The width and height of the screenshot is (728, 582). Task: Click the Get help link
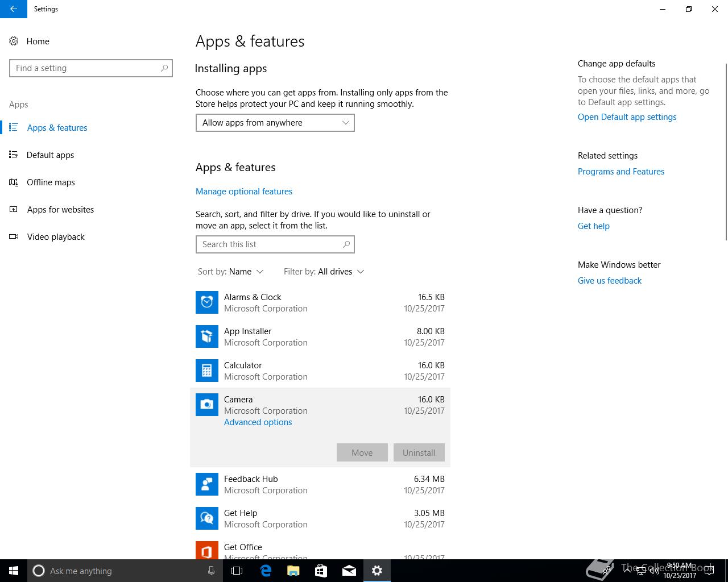(x=594, y=226)
